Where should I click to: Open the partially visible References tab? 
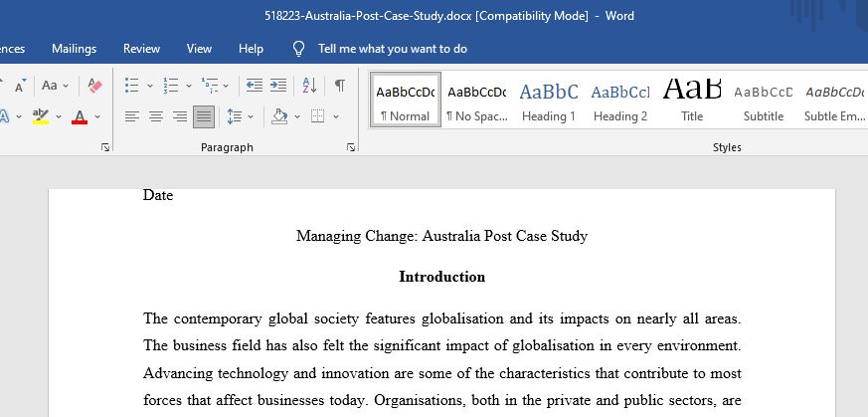click(x=13, y=49)
